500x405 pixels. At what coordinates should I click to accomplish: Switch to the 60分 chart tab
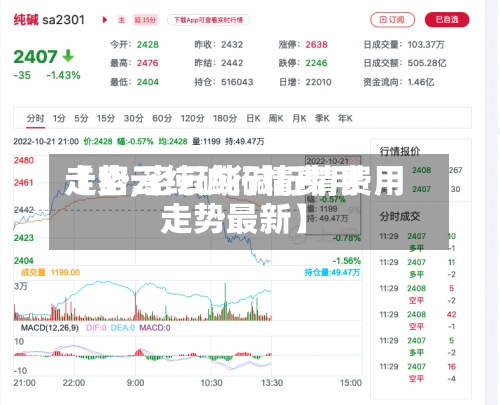click(162, 118)
